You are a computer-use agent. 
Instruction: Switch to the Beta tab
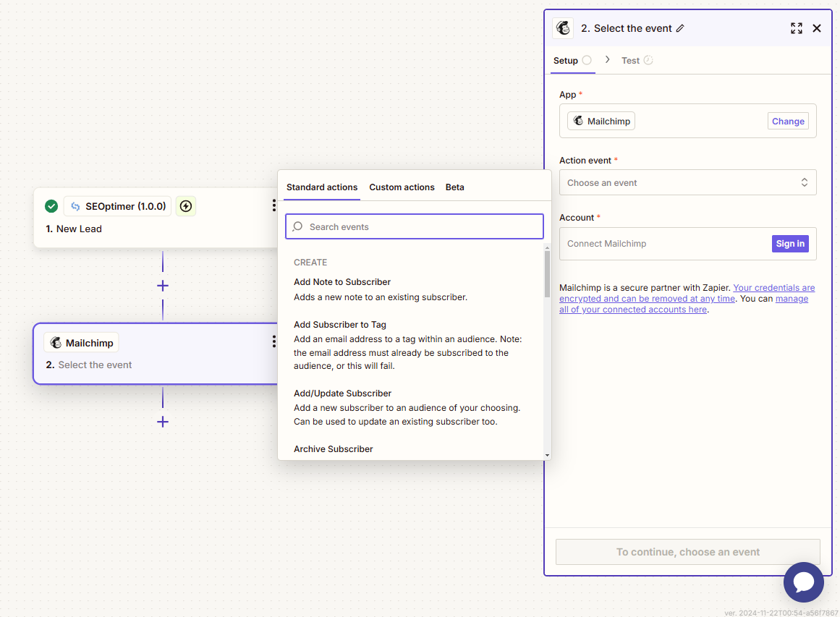coord(454,187)
